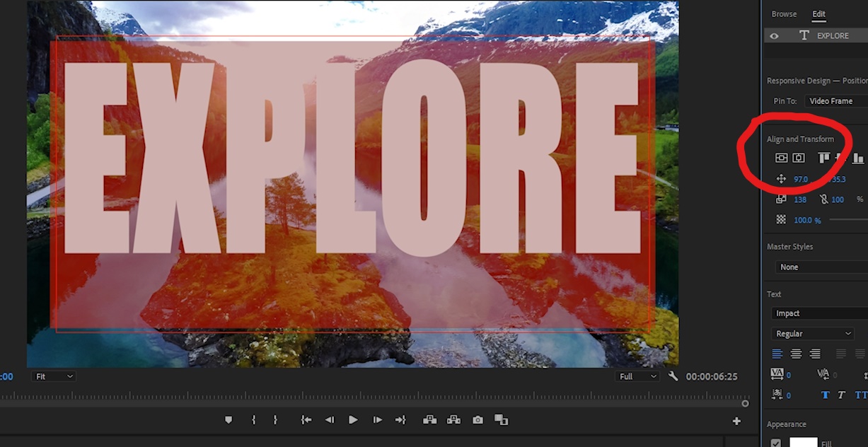Click the Comparison View icon

(x=502, y=420)
